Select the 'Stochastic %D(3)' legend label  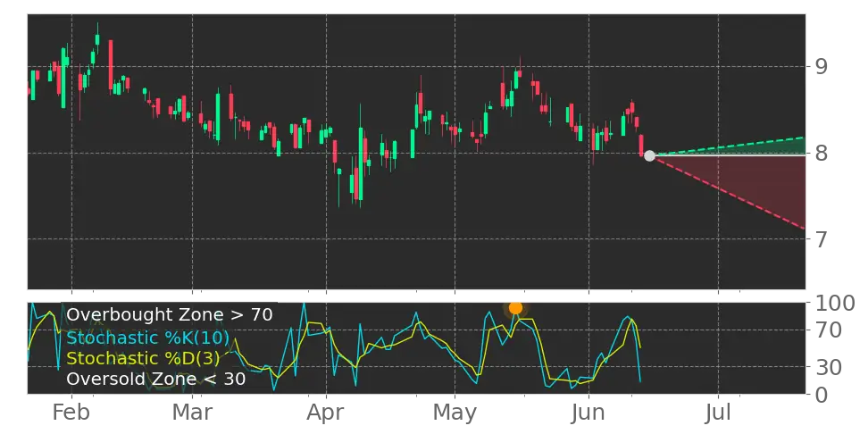pos(143,358)
